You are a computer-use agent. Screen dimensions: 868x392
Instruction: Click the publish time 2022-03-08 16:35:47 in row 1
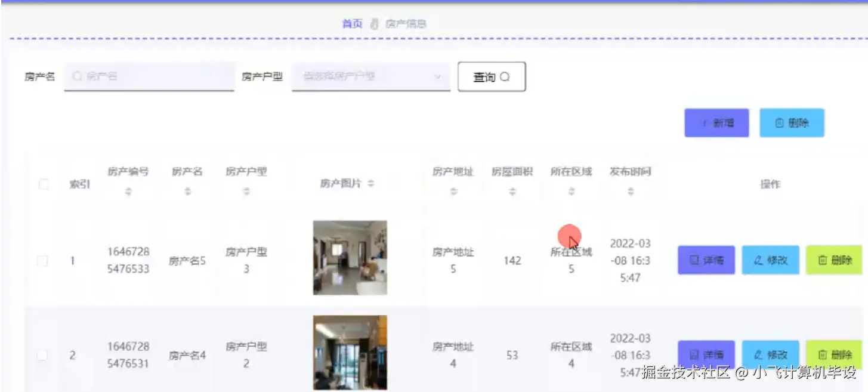(631, 260)
